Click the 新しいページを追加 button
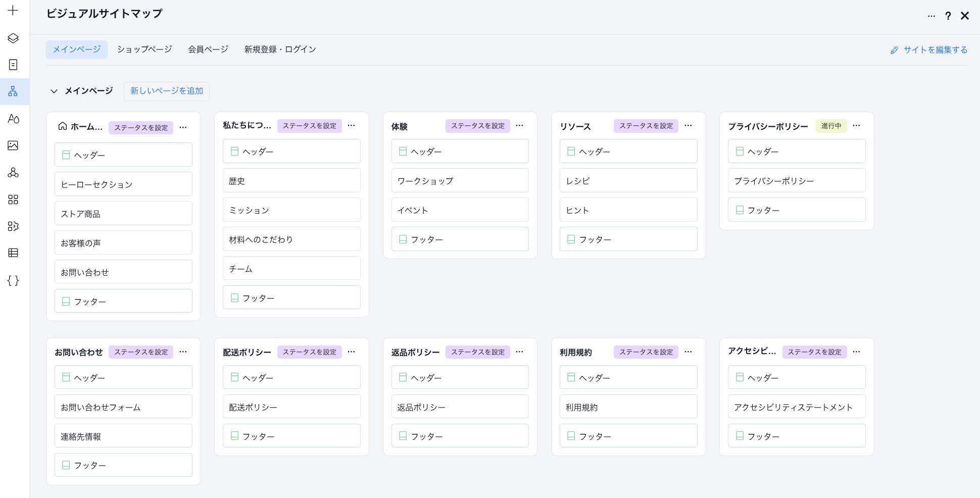Screen dimensions: 980x498 click(x=167, y=91)
